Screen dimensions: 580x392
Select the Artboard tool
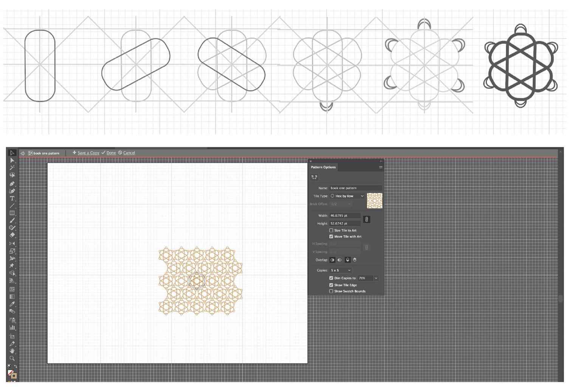(12, 336)
